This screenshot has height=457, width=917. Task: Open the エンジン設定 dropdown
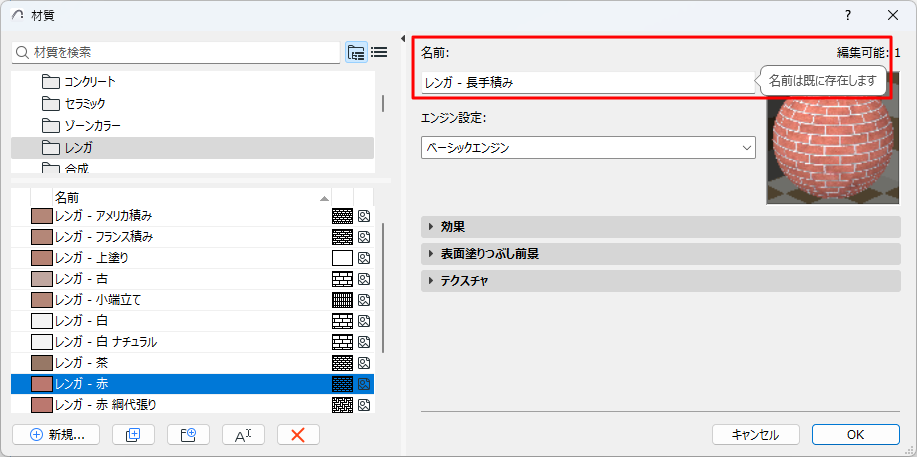588,148
